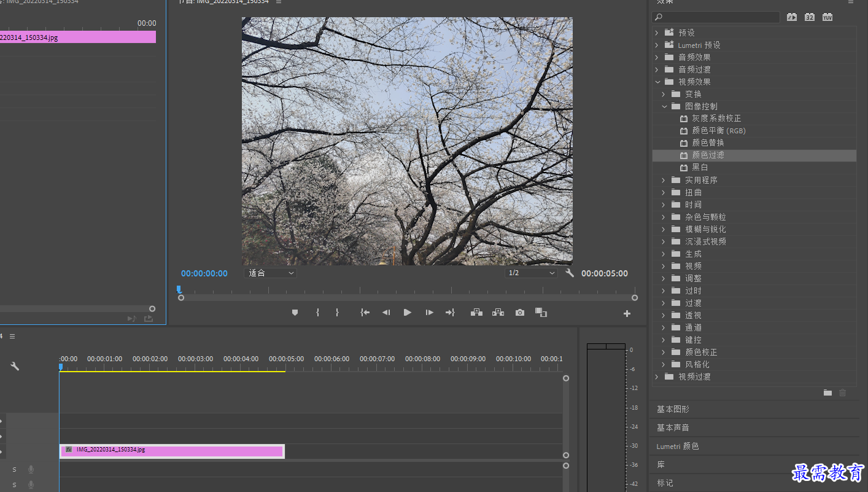Open the Effects panel menu icon
This screenshot has width=868, height=492.
point(851,2)
